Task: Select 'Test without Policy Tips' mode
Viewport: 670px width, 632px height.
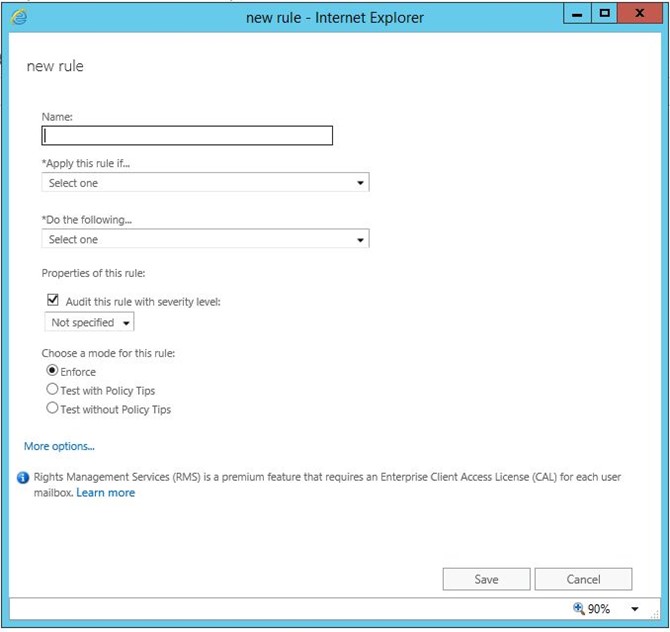Action: point(52,408)
